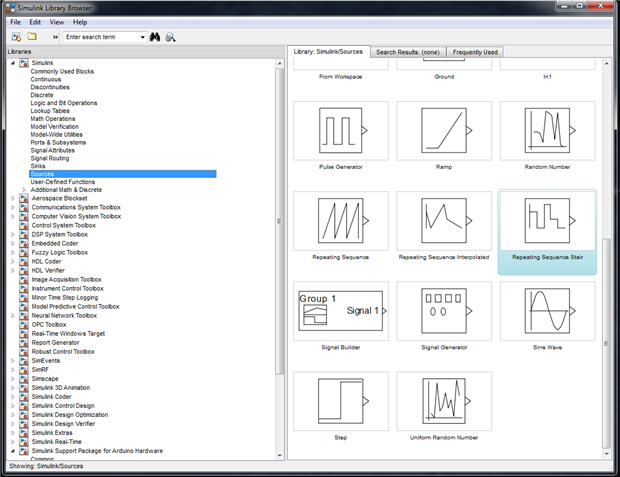Switch to the Frequently Used tab
Viewport: 620px width, 477px height.
(476, 52)
